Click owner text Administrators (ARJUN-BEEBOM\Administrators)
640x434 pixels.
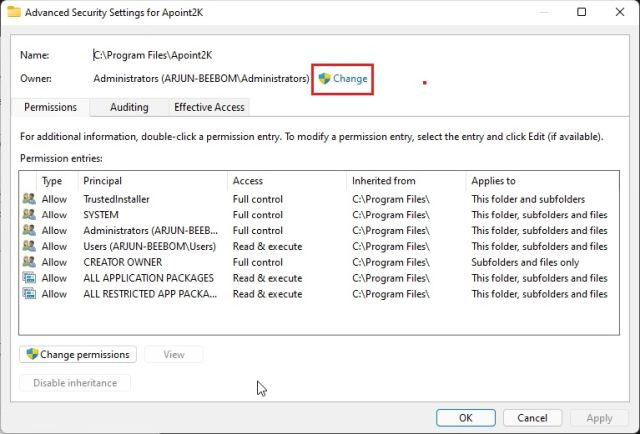(x=201, y=78)
